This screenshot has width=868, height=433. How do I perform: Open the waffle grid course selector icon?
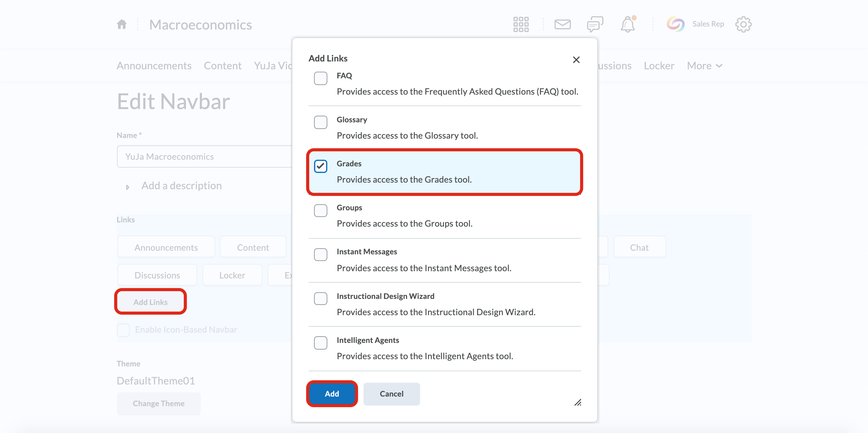click(x=520, y=24)
